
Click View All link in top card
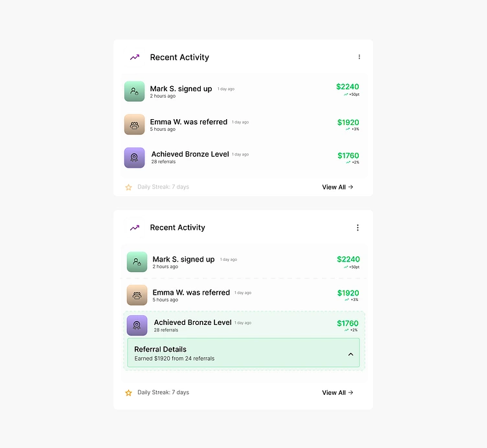(337, 187)
